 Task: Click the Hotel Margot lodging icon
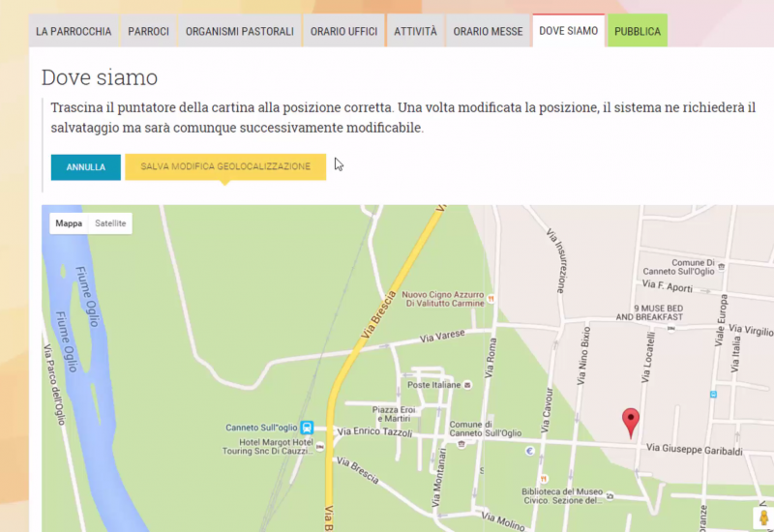[320, 447]
